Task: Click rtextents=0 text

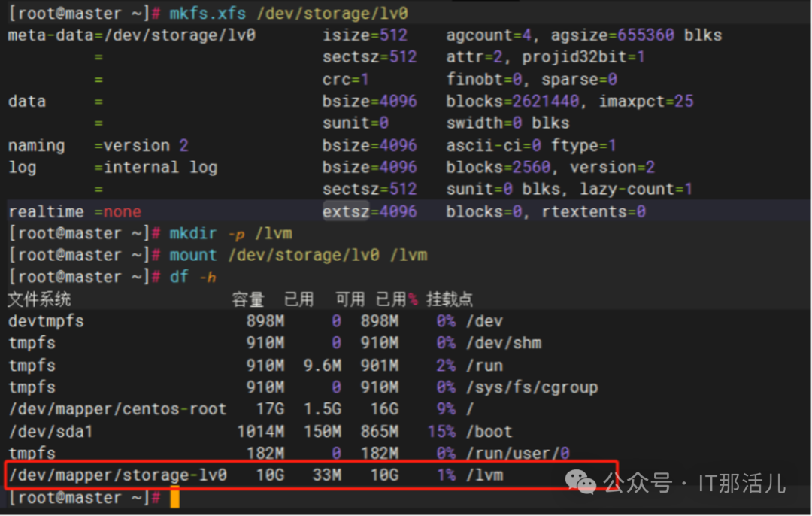Action: coord(593,212)
